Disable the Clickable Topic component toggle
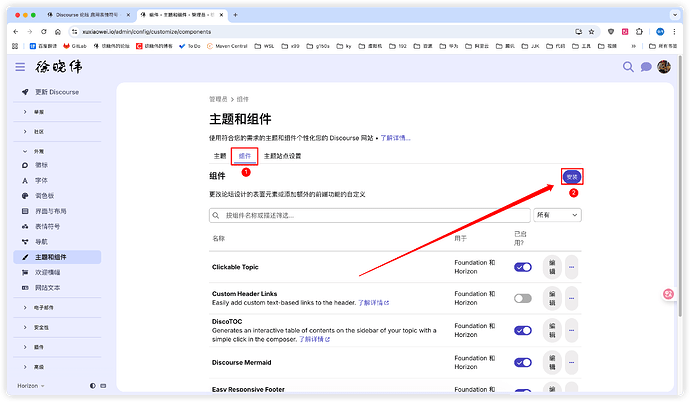Viewport: 690px width, 402px height. pos(523,267)
